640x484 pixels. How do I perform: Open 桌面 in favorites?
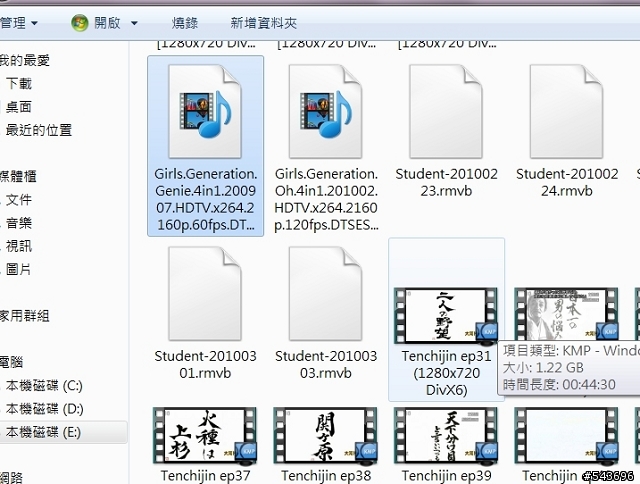19,107
